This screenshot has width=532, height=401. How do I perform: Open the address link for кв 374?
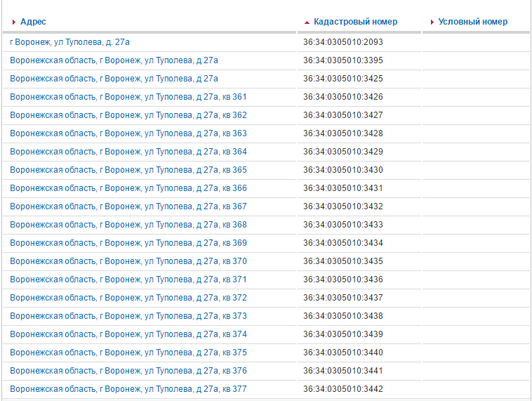tap(128, 334)
